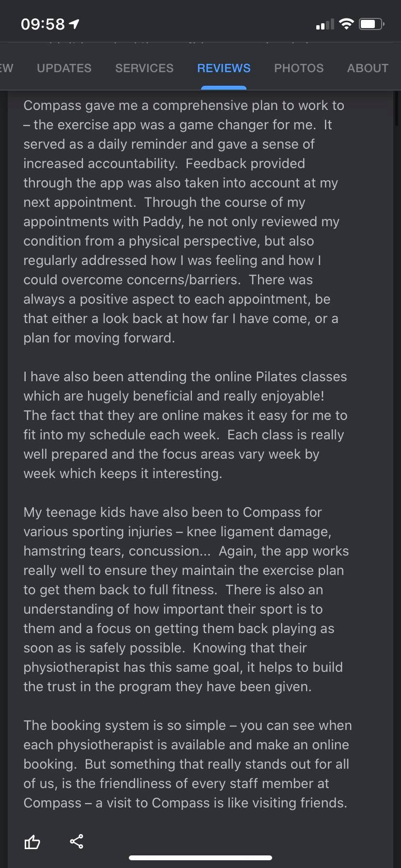Select the Reviews tab
The height and width of the screenshot is (868, 401).
coord(224,68)
